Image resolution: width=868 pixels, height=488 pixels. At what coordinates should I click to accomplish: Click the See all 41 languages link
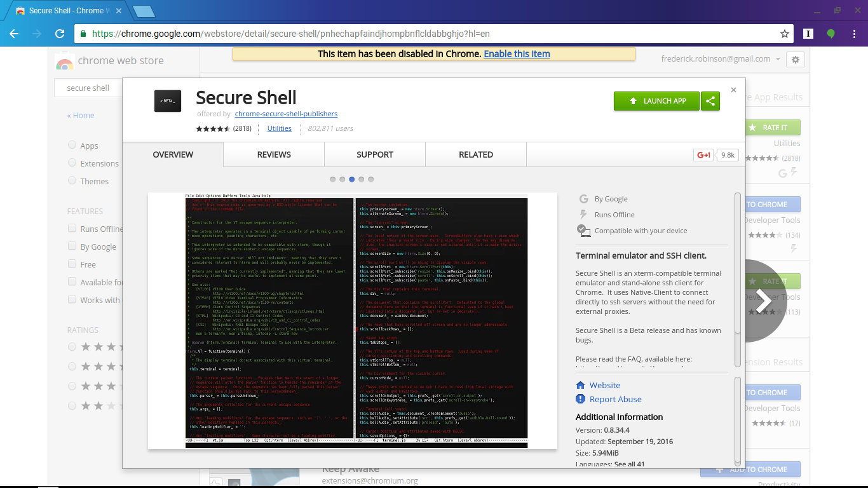coord(630,464)
